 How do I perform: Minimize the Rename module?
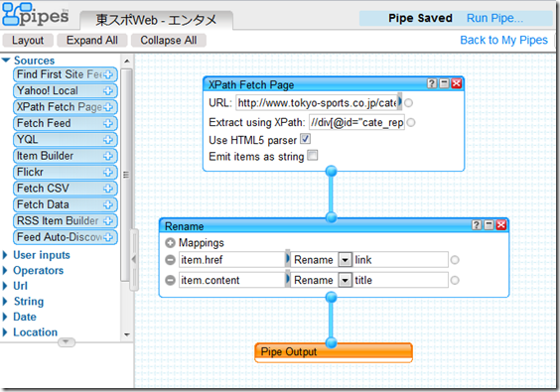tap(489, 225)
